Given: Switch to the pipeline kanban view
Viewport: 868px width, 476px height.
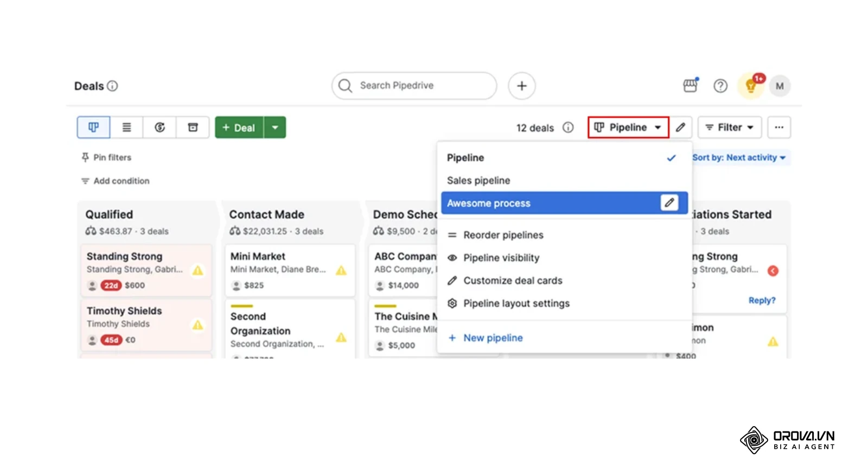Looking at the screenshot, I should [93, 128].
